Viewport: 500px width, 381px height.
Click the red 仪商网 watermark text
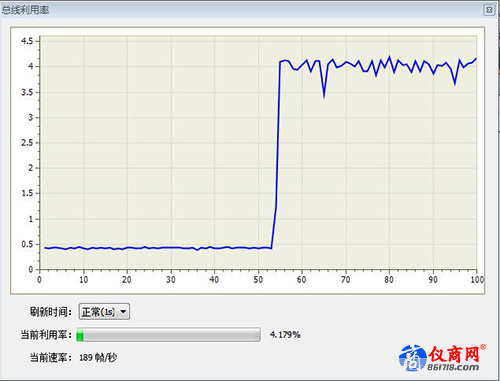tap(454, 354)
